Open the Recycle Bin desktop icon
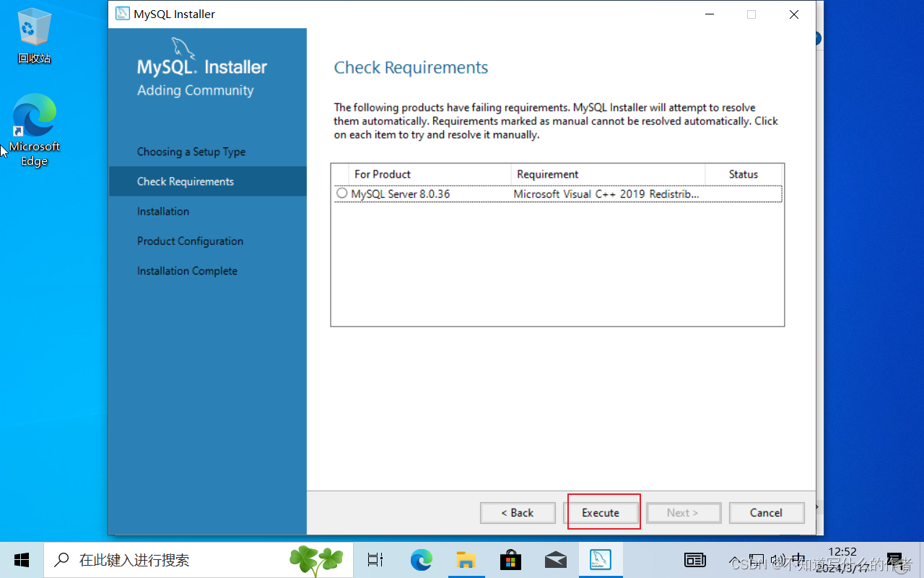 coord(34,36)
